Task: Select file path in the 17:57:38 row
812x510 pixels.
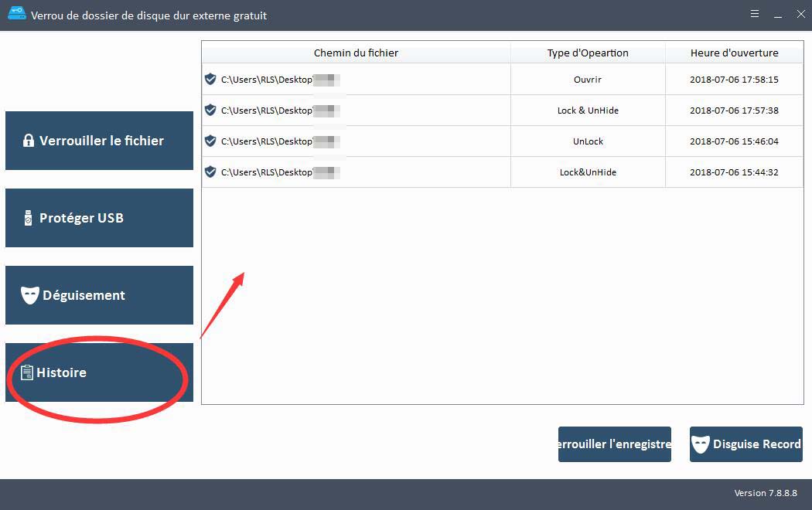Action: click(280, 110)
